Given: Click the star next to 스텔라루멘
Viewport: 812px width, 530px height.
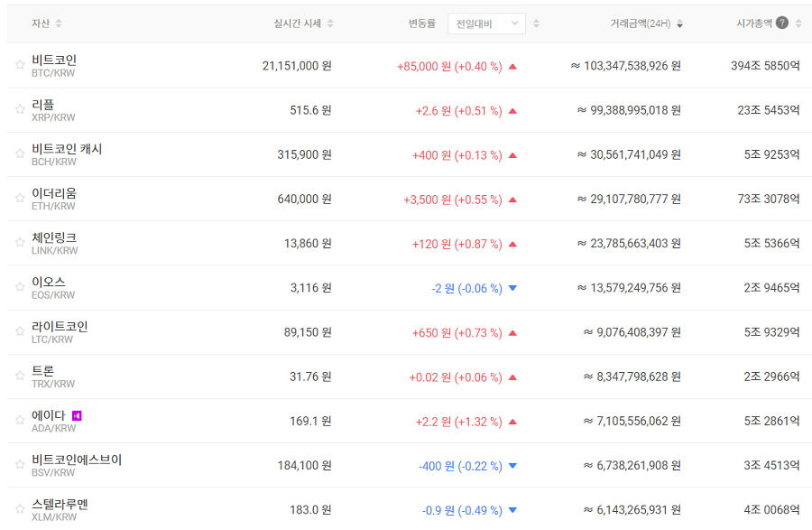Looking at the screenshot, I should coord(20,509).
